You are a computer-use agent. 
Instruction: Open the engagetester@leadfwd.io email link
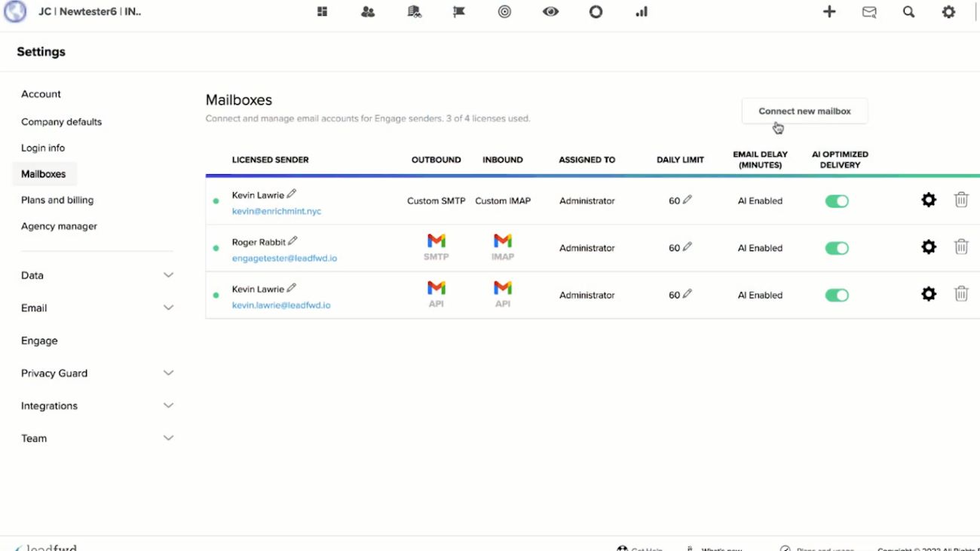click(284, 259)
